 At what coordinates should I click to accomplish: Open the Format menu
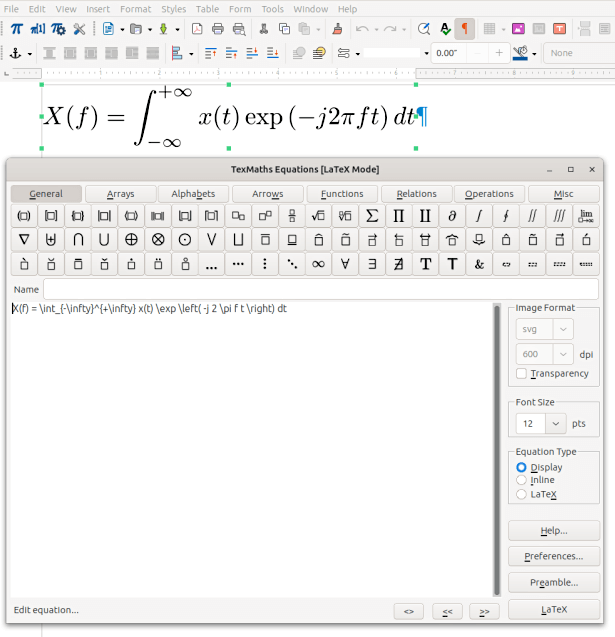[x=135, y=9]
